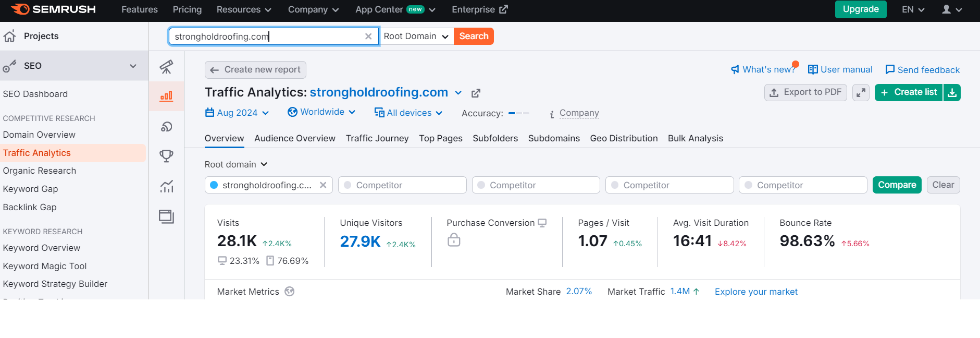Expand the report to full screen

861,92
